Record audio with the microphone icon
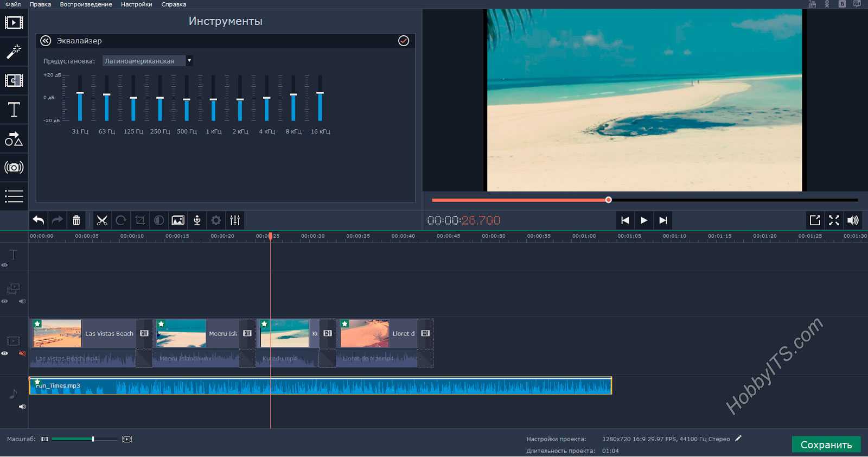Viewport: 868px width, 457px height. click(x=197, y=220)
